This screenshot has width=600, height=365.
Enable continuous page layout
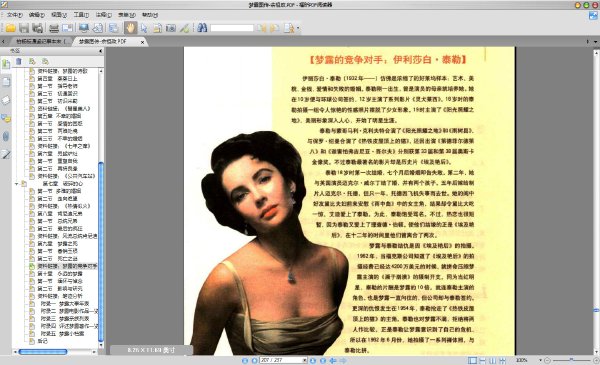click(483, 360)
